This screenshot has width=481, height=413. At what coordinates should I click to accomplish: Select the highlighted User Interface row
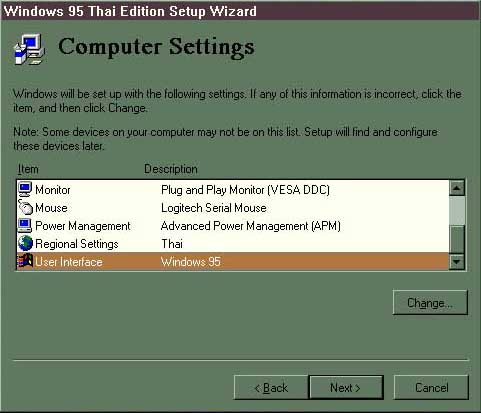233,262
